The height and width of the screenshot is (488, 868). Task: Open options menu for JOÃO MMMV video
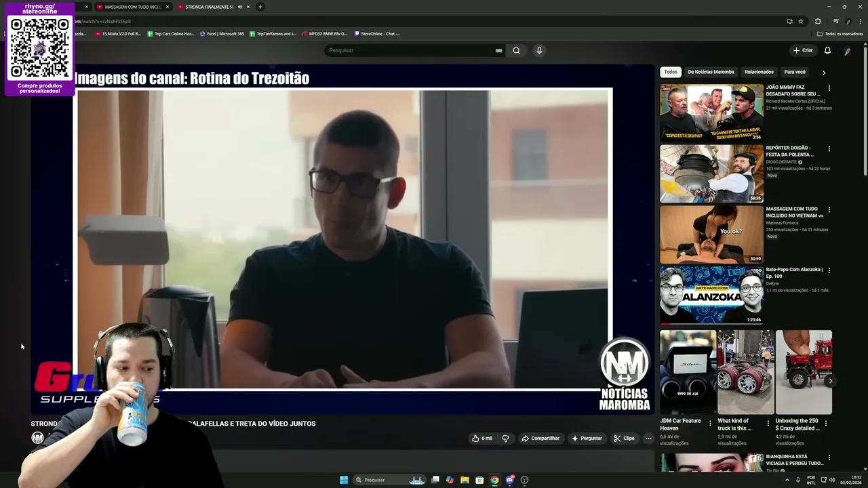(829, 88)
